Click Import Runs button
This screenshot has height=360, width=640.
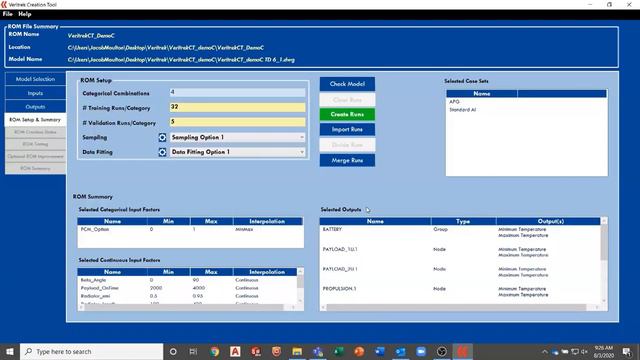(x=347, y=129)
